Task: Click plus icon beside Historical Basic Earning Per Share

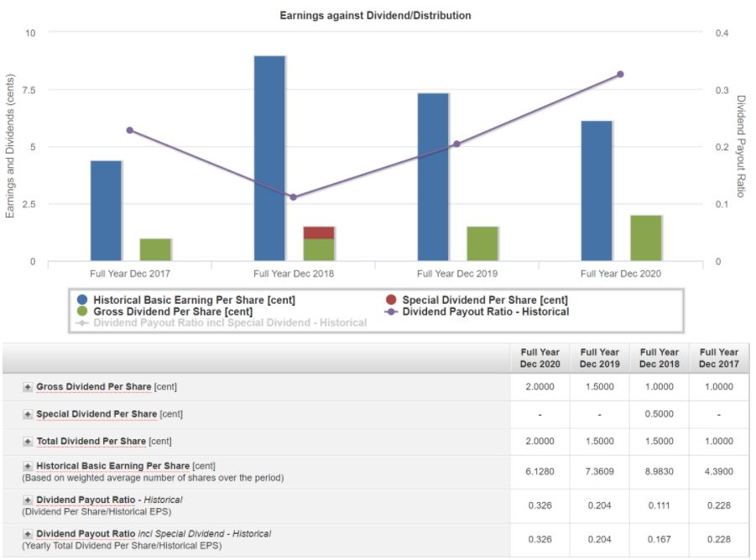Action: point(28,466)
